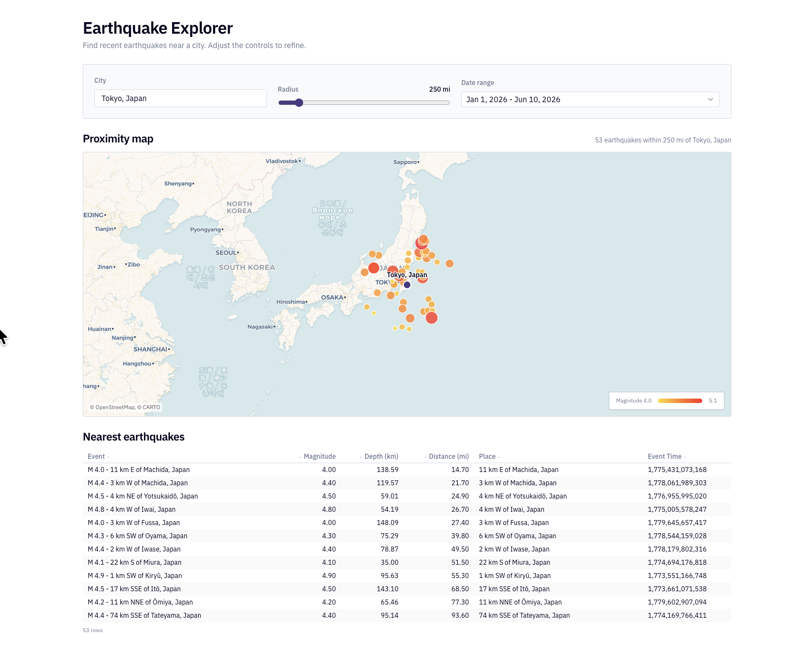This screenshot has height=647, width=812.
Task: Select row M 4.9 - 1 km SW of Kiryū, Japan
Action: [407, 576]
